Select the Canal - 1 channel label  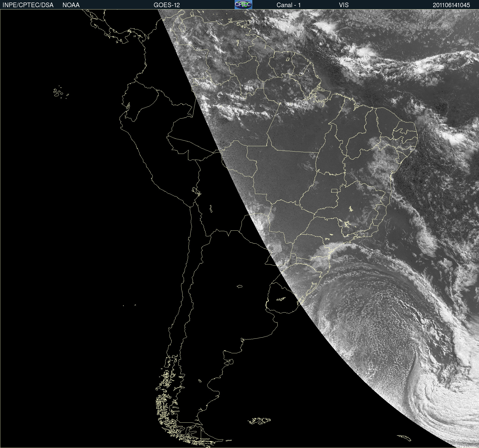tap(288, 5)
